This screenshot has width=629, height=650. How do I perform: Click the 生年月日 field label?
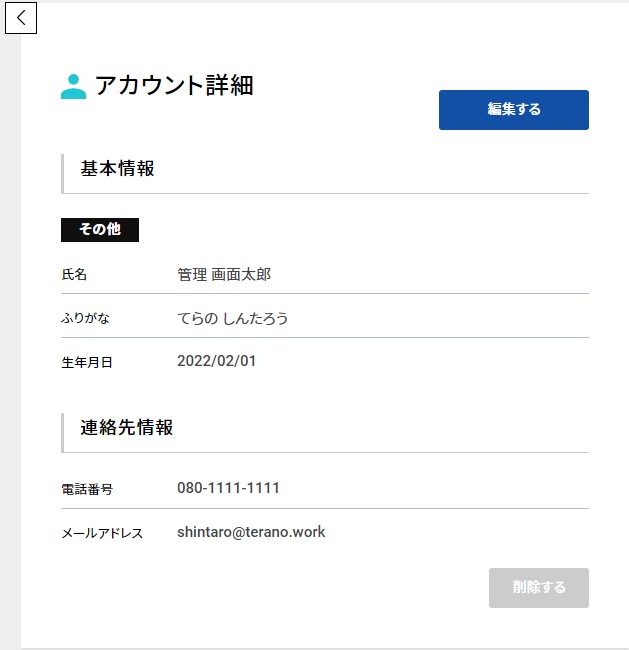pyautogui.click(x=87, y=362)
